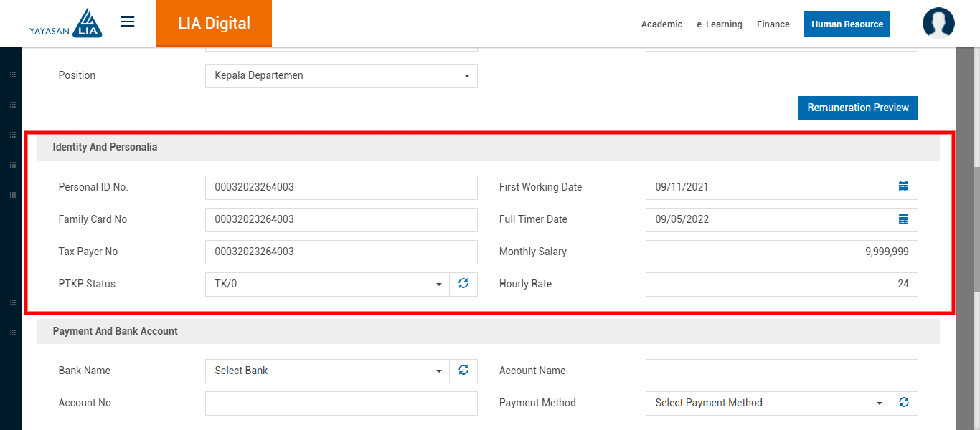This screenshot has height=430, width=980.
Task: Focus the Monthly Salary input
Action: [781, 252]
